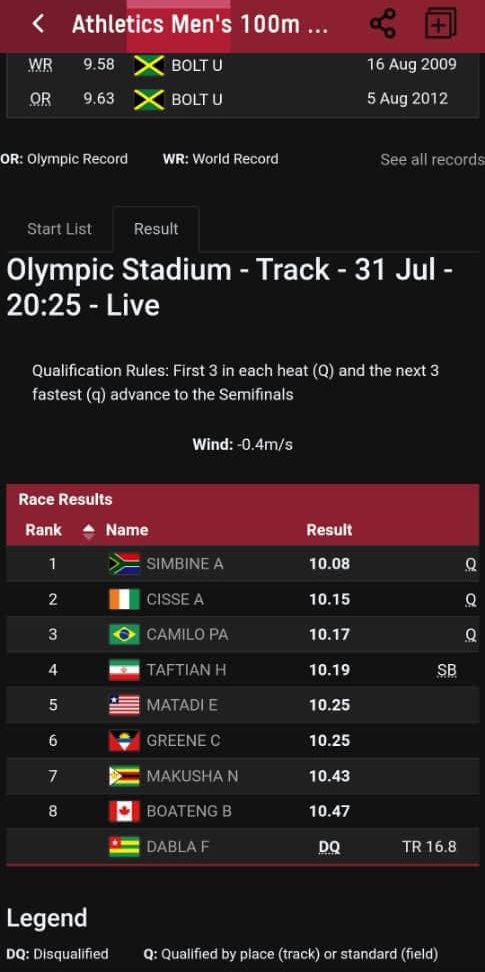Open the share icon in header
Image resolution: width=485 pixels, height=972 pixels.
click(383, 24)
